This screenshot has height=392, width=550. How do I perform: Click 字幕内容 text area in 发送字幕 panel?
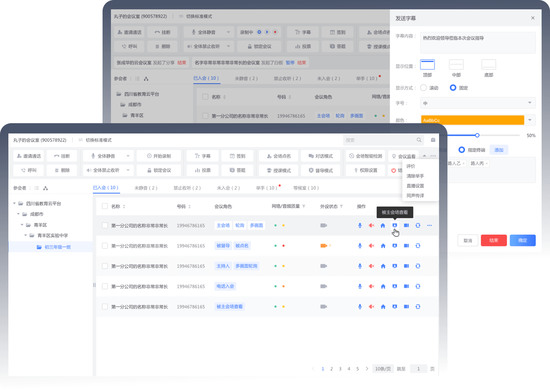click(x=478, y=42)
